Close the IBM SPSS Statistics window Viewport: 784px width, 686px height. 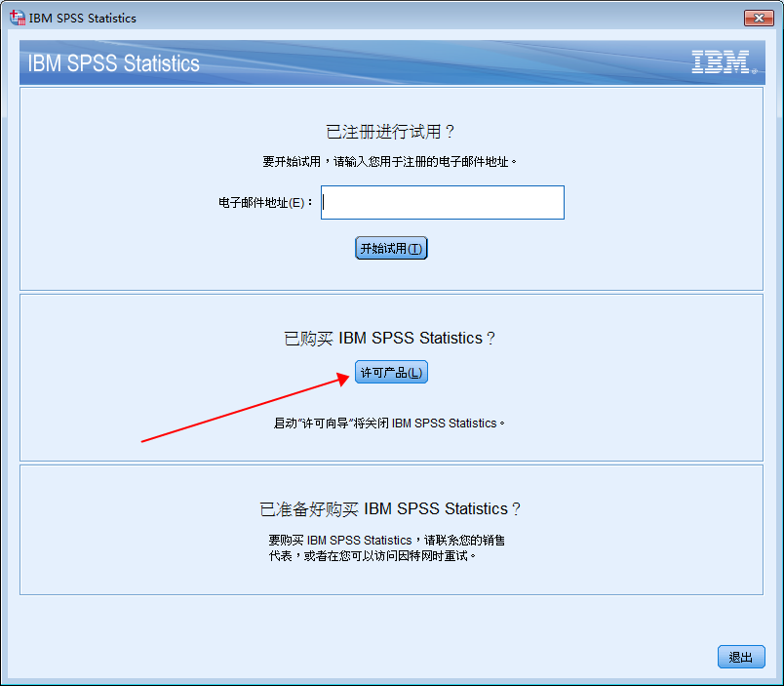click(759, 18)
